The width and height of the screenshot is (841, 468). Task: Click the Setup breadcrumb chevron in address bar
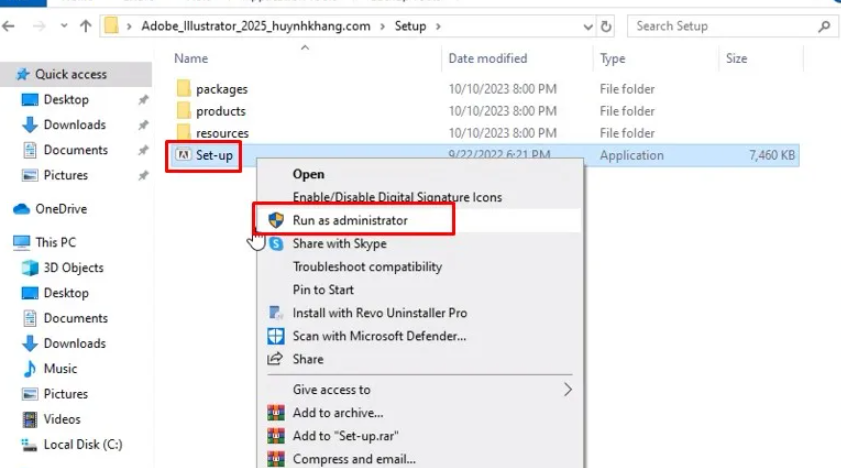[438, 25]
